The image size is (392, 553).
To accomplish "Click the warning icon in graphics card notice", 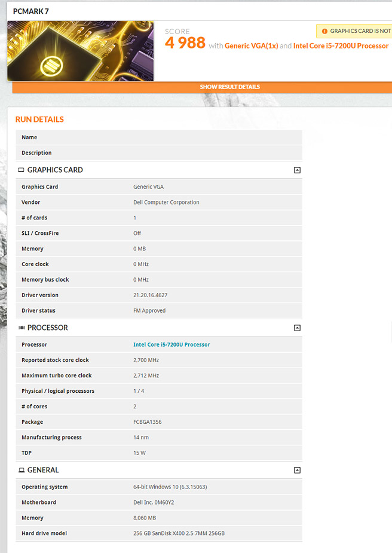I will click(324, 31).
